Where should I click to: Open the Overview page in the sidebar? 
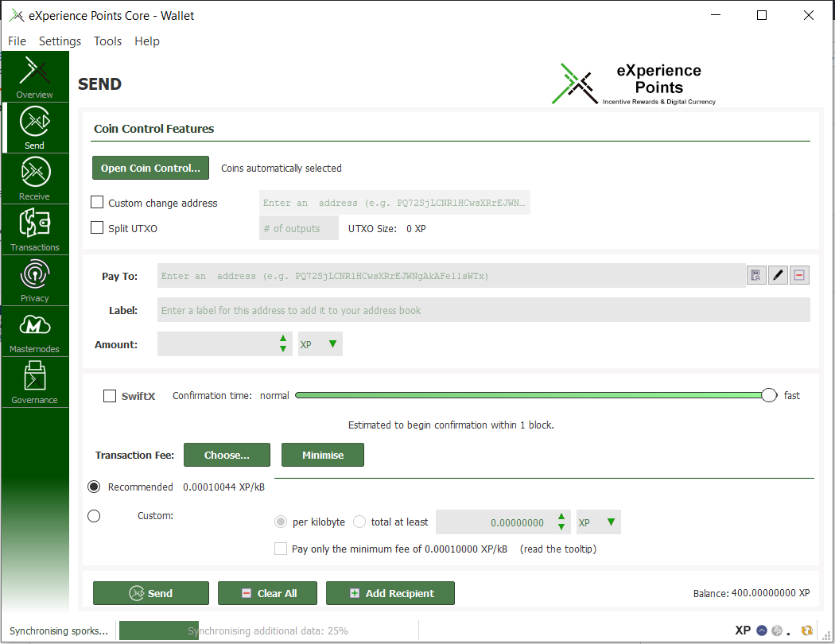click(35, 77)
